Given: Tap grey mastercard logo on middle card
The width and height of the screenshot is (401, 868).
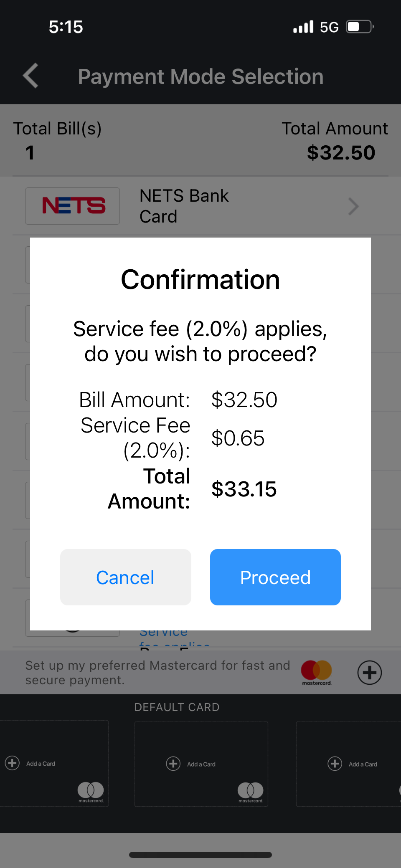Looking at the screenshot, I should 251,791.
